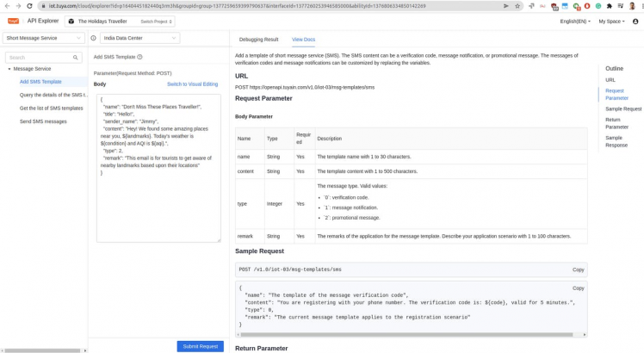The width and height of the screenshot is (644, 353).
Task: Click the info icon beside India Data Center
Action: 94,38
